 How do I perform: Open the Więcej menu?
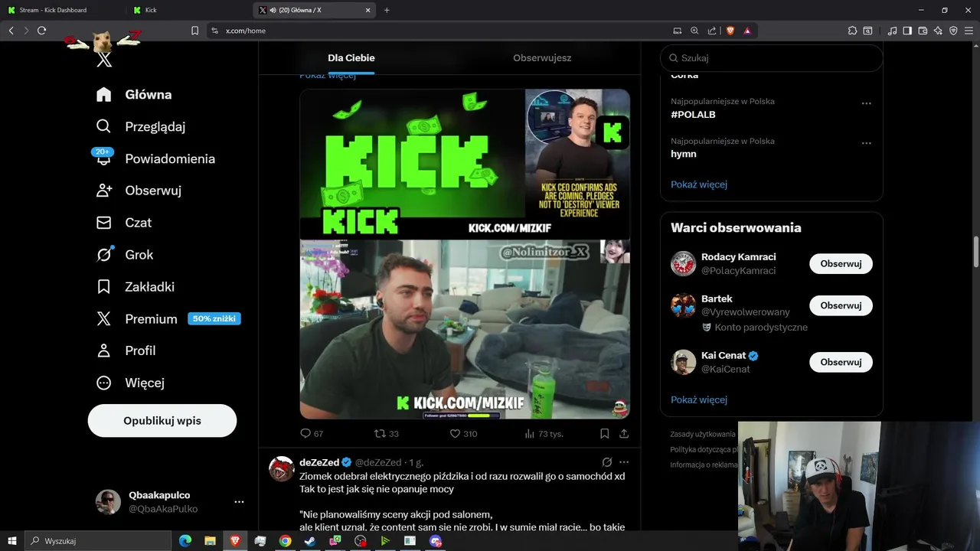pyautogui.click(x=129, y=383)
